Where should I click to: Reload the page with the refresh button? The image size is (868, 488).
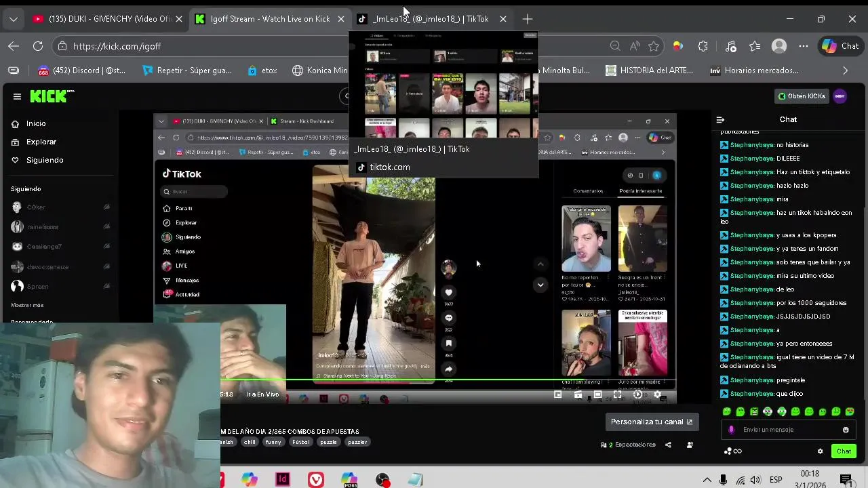tap(38, 46)
